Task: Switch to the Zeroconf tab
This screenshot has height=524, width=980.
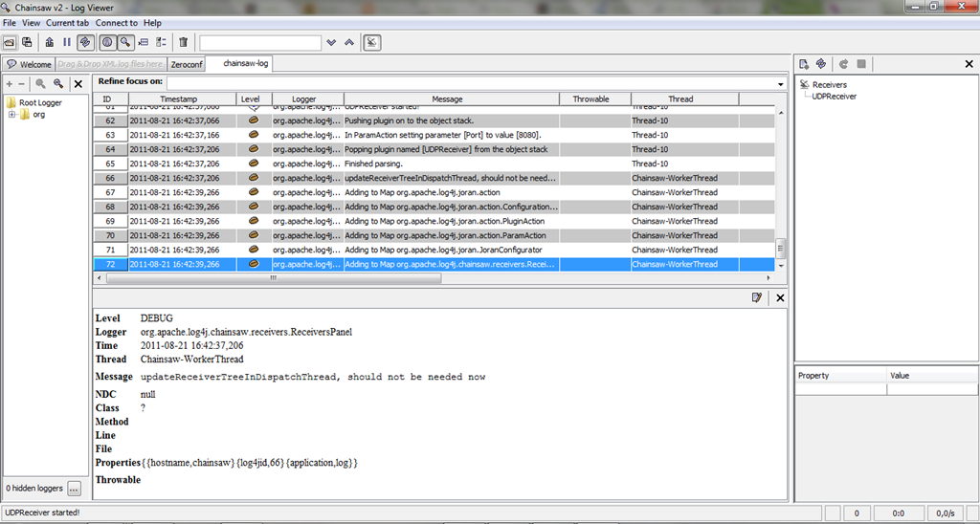Action: [187, 64]
